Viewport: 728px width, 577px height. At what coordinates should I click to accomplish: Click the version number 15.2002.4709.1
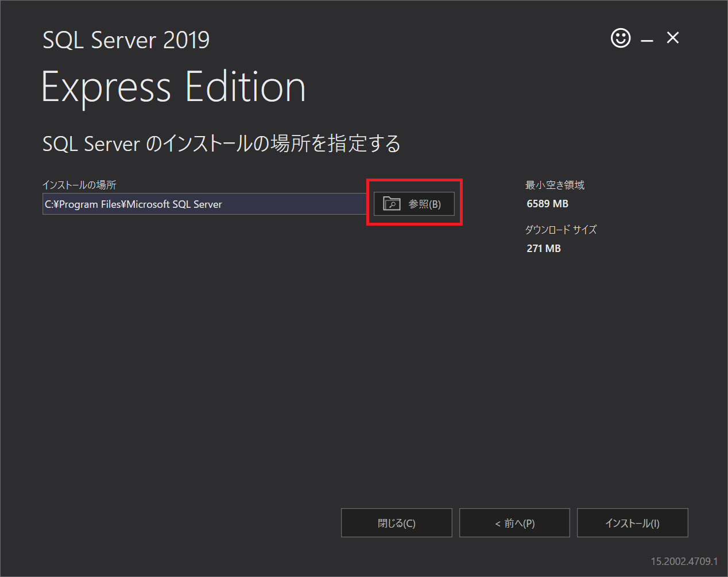[x=684, y=561]
